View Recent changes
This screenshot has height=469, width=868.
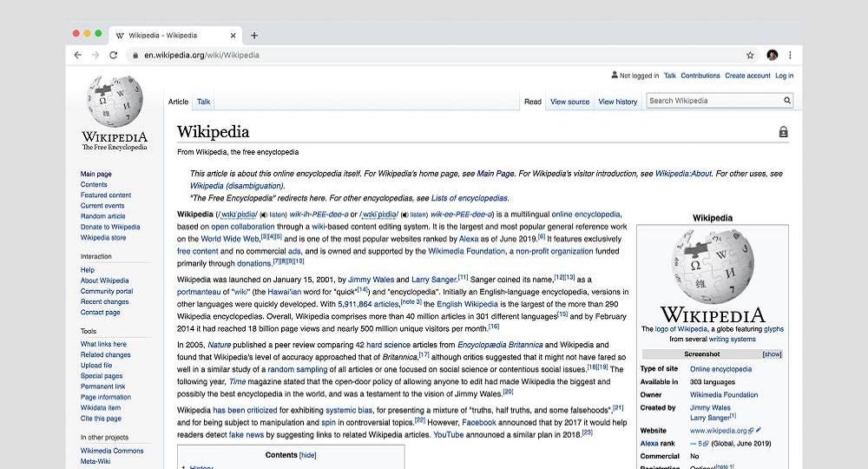coord(105,301)
